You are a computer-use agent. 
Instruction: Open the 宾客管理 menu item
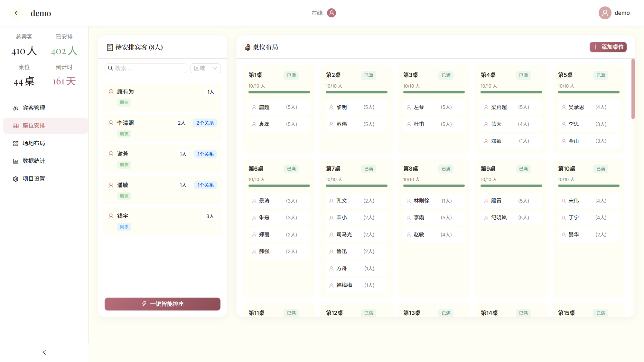pyautogui.click(x=46, y=108)
